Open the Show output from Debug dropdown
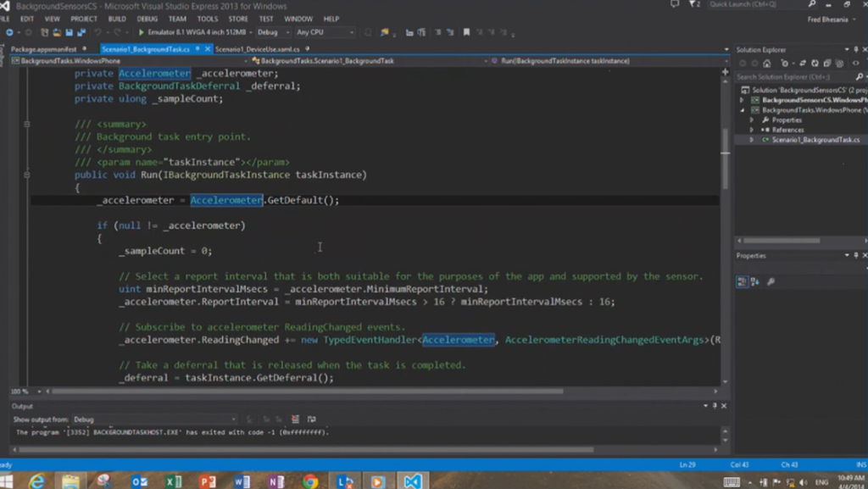Viewport: 868px width, 489px height. coord(154,420)
